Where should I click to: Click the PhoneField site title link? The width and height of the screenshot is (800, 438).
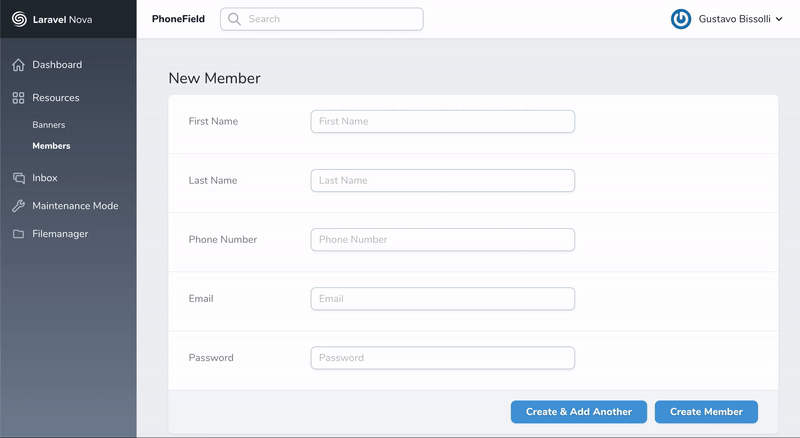click(178, 19)
